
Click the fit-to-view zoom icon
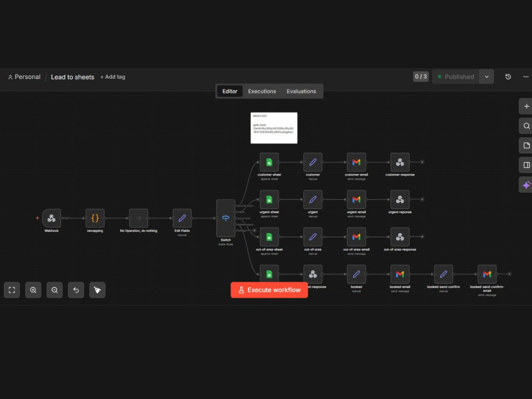tap(12, 290)
